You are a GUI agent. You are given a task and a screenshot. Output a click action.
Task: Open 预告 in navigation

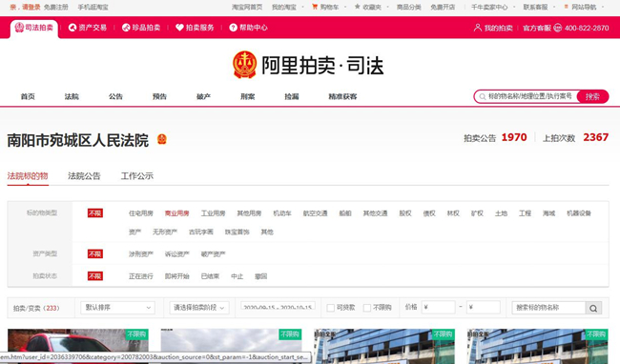tap(159, 97)
